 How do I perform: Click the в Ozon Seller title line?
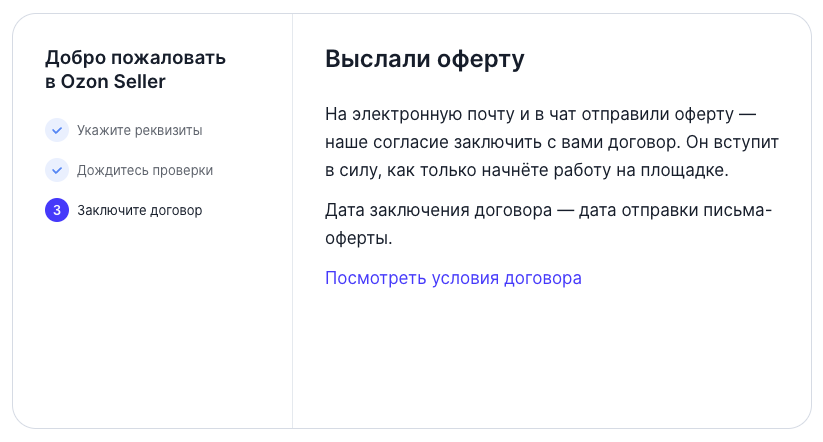pos(105,81)
